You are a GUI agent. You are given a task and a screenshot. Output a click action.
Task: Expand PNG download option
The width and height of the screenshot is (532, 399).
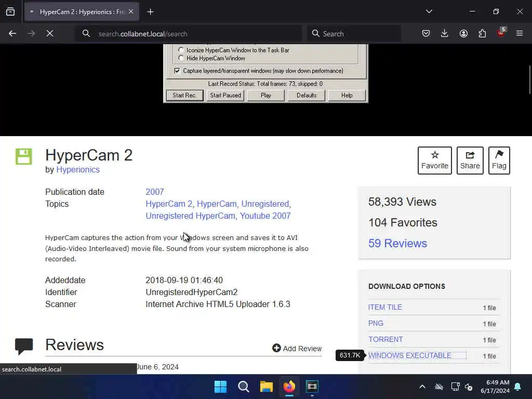pos(376,323)
